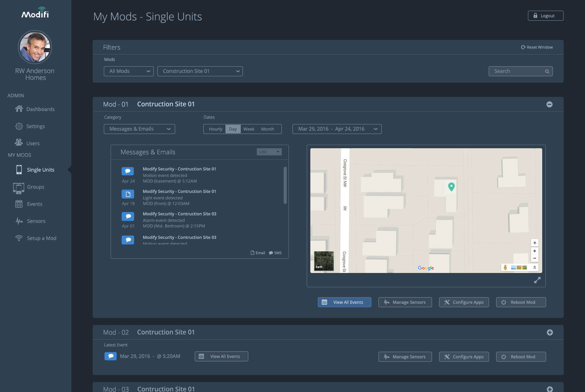Click the Search input field
The image size is (585, 392).
click(521, 71)
